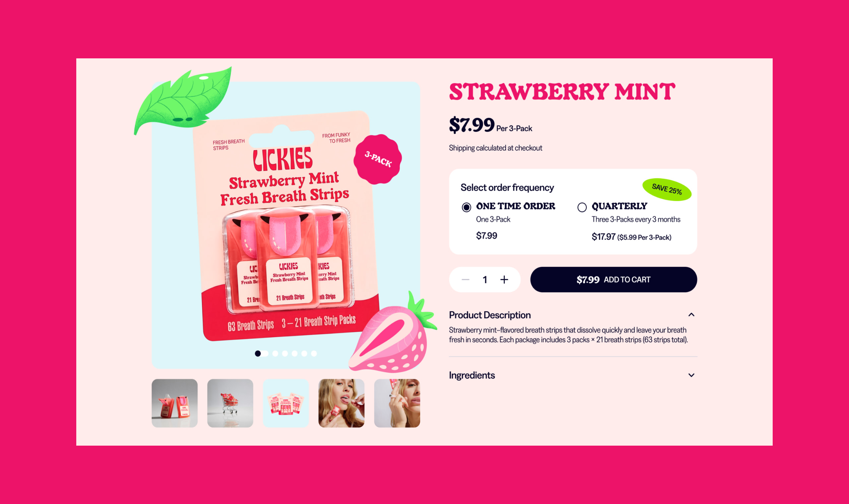The width and height of the screenshot is (849, 504).
Task: Increase quantity with the plus icon
Action: coord(504,280)
